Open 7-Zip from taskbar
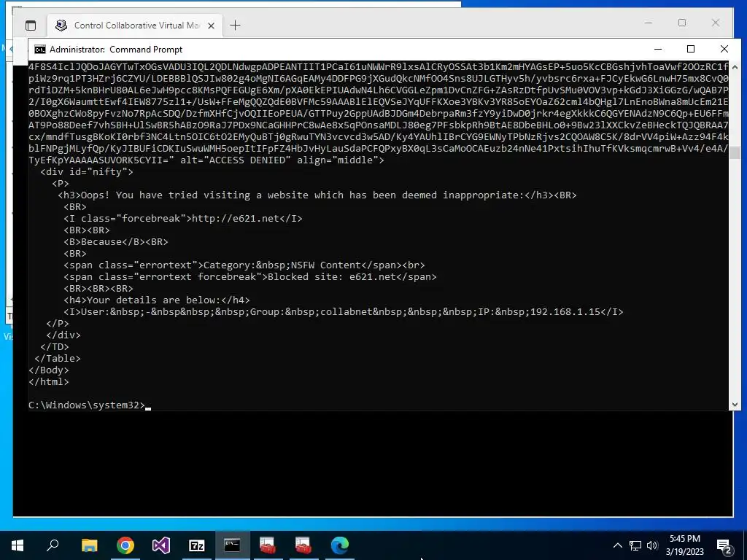Image resolution: width=747 pixels, height=560 pixels. [197, 545]
